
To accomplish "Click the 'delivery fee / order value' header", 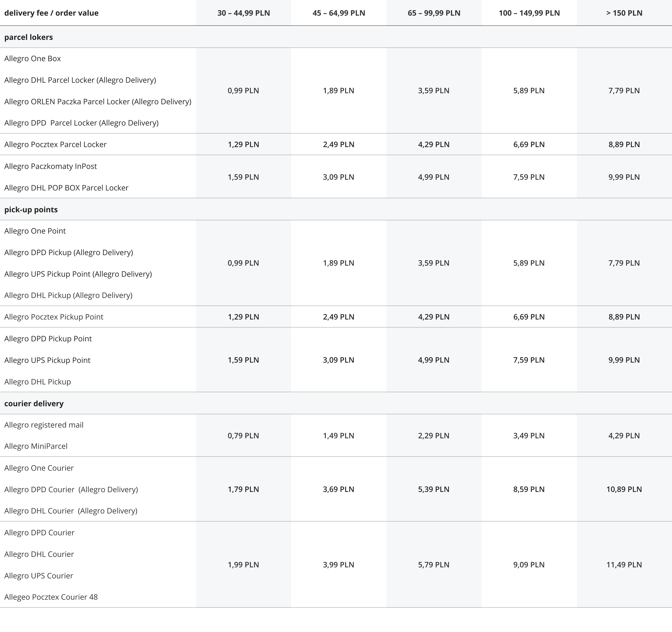I will 51,13.
